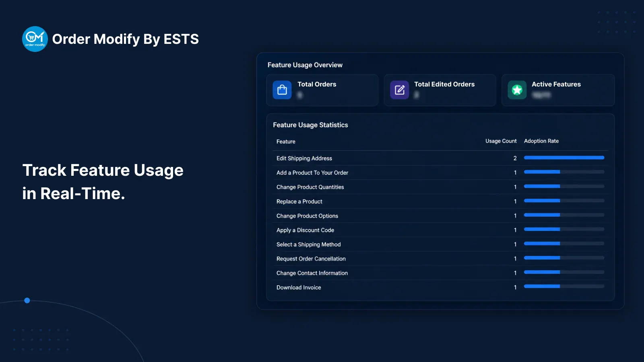Select Replace a Product row label

point(299,202)
